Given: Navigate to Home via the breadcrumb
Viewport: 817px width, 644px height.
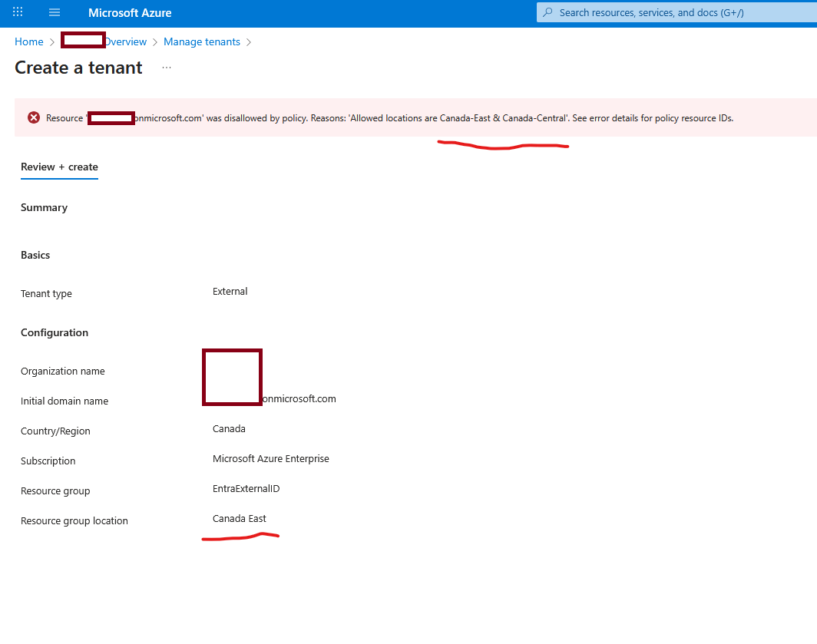Looking at the screenshot, I should pos(28,41).
